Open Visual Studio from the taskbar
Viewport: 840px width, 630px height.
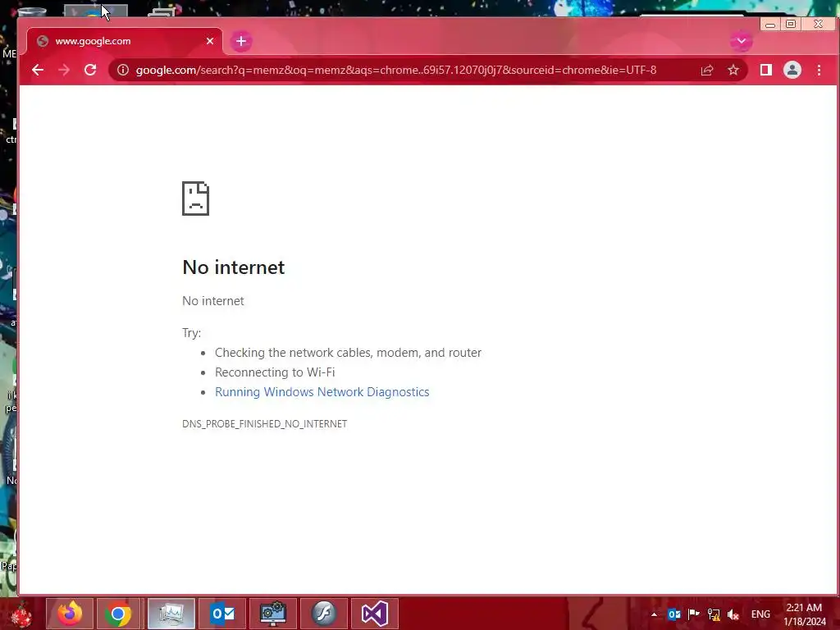point(374,614)
